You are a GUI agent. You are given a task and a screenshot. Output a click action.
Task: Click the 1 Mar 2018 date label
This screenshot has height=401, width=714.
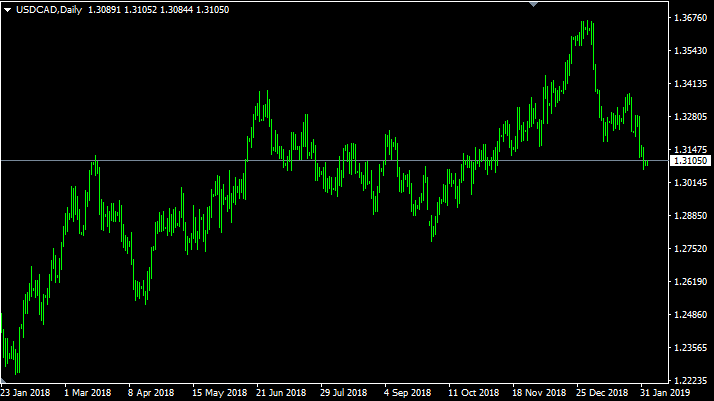tap(87, 392)
